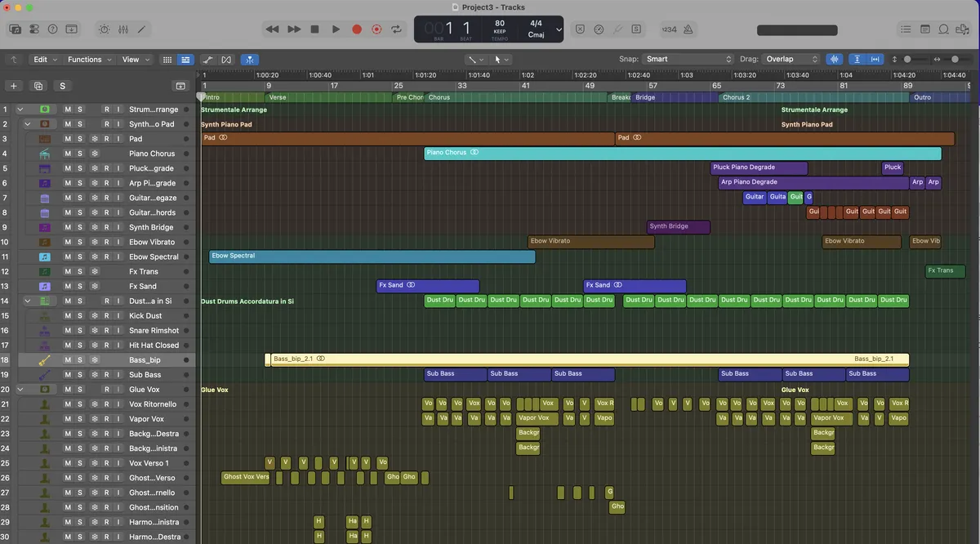Open the Note Pads icon
980x544 pixels.
(x=925, y=29)
